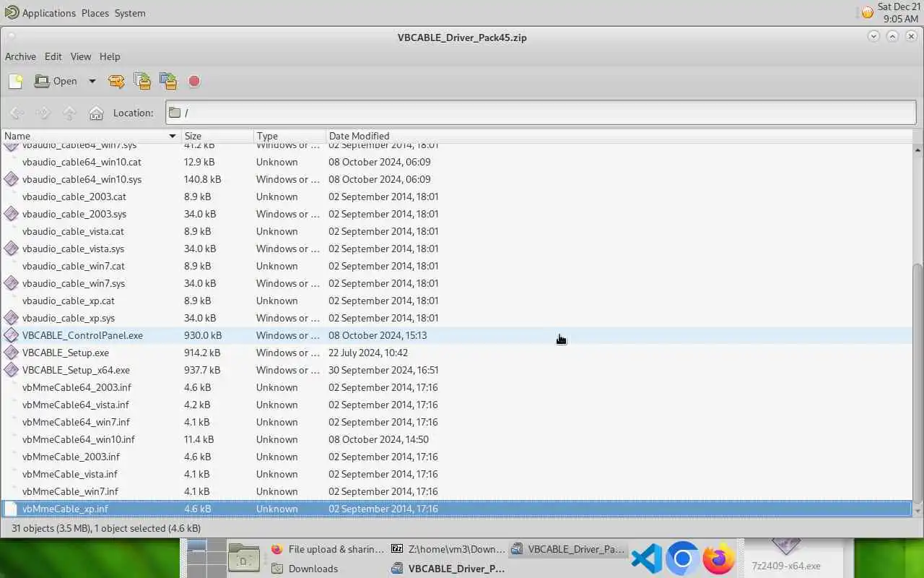The image size is (924, 578).
Task: Click the icon of vbaudio_cable_vista.sys
Action: click(11, 249)
